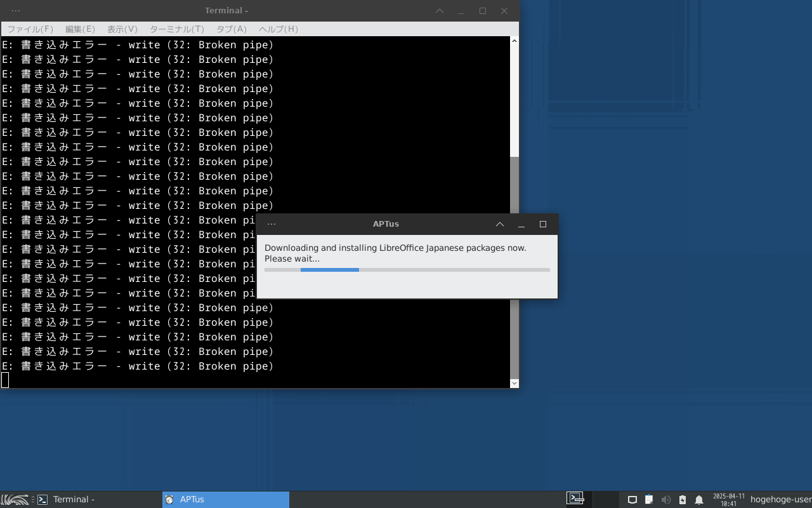This screenshot has width=812, height=508.
Task: Click the Terminal cursor block on the prompt line
Action: click(x=5, y=380)
